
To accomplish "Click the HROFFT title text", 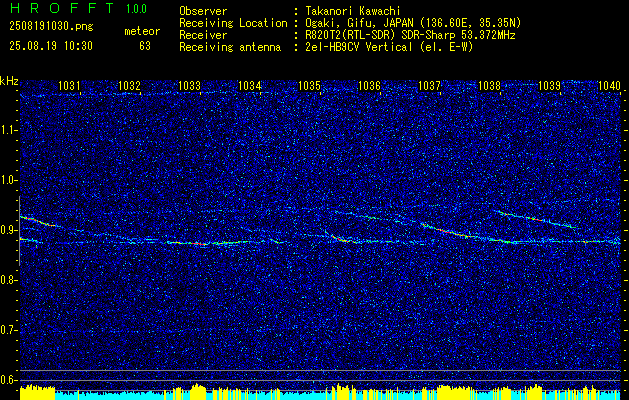I will (x=62, y=8).
